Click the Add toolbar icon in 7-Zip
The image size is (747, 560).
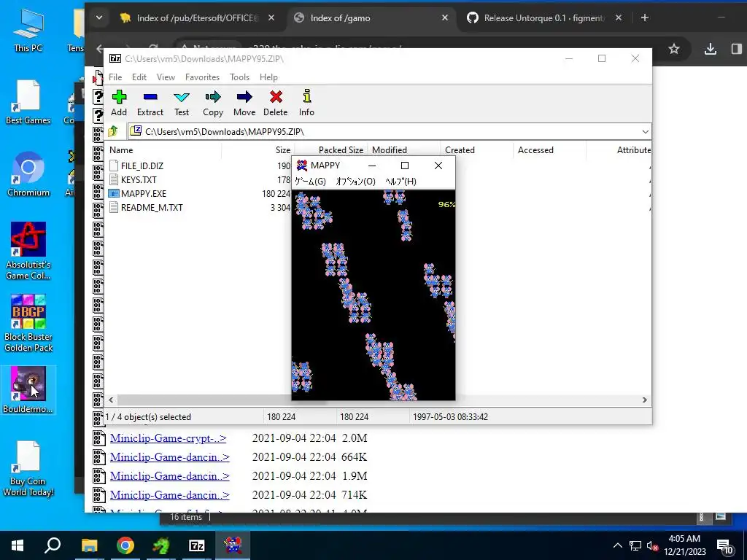(x=119, y=97)
